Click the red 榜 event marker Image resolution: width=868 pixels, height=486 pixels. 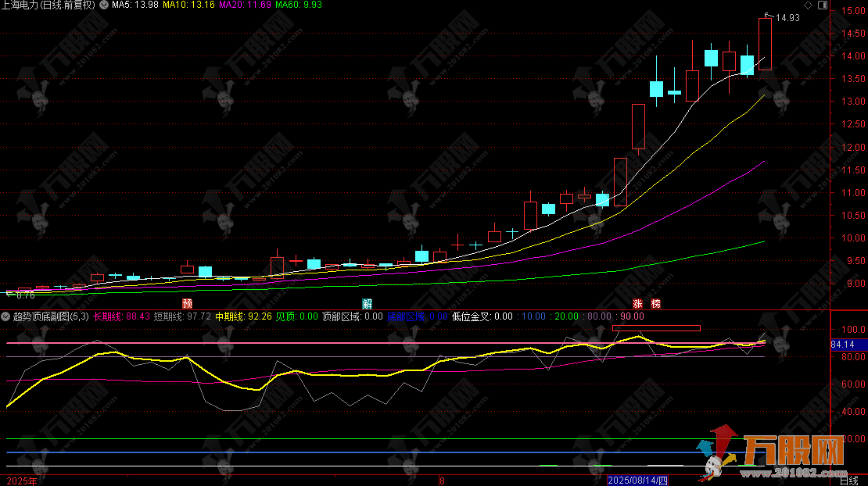[656, 303]
